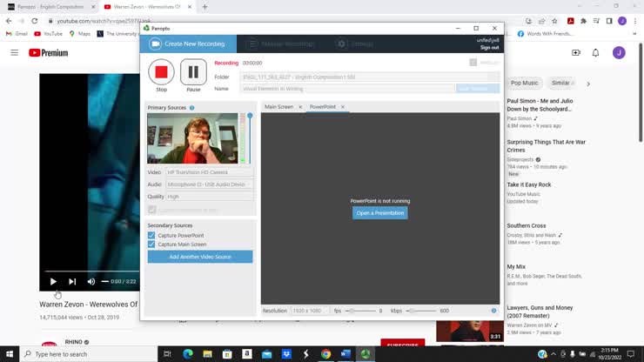Viewport: 644px width, 362px height.
Task: Uncheck Capture PowerPoint checkbox
Action: click(x=151, y=235)
